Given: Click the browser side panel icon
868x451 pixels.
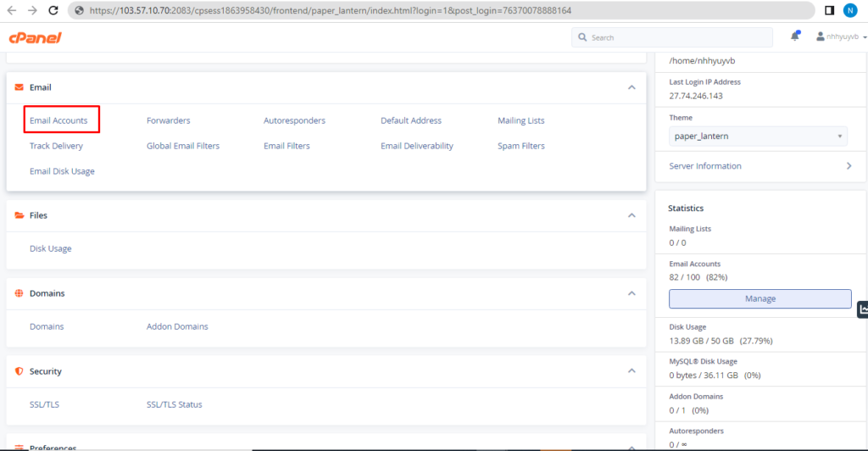Looking at the screenshot, I should [x=830, y=11].
